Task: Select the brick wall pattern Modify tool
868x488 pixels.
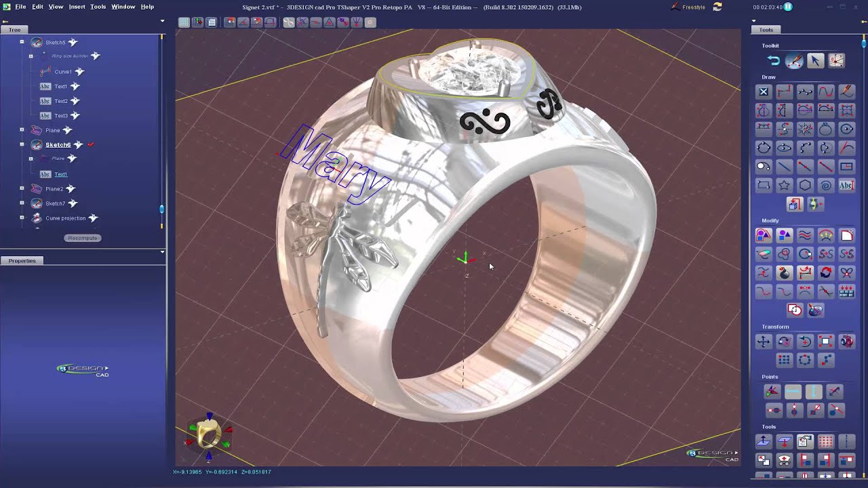Action: [x=847, y=291]
